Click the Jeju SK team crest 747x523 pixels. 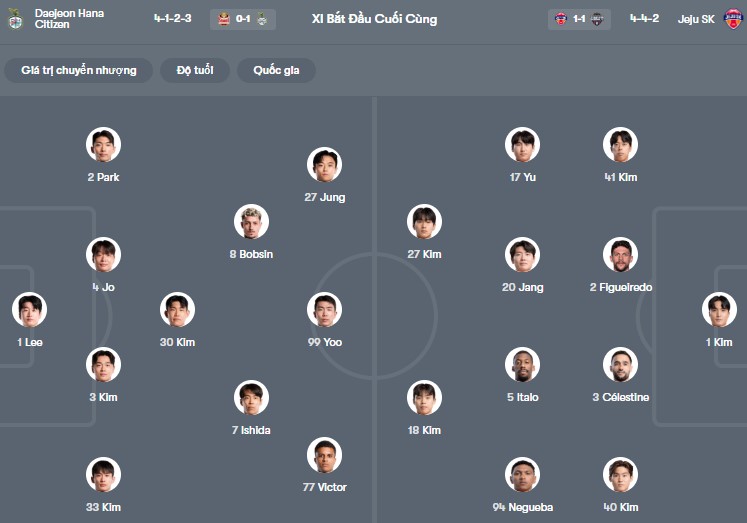click(734, 19)
